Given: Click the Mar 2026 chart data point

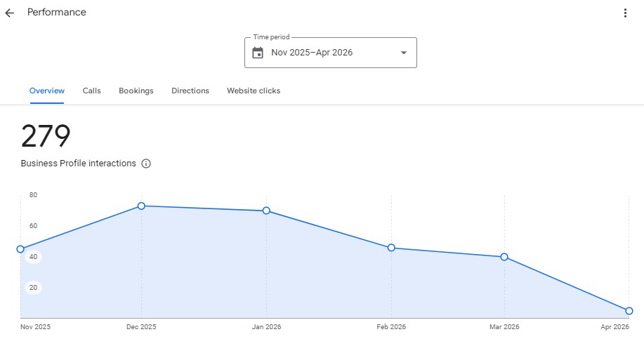Looking at the screenshot, I should tap(504, 257).
